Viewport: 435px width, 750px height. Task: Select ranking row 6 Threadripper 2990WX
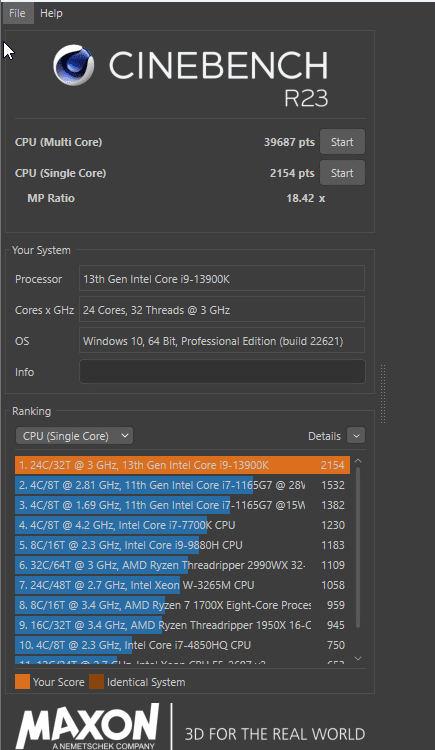[x=182, y=565]
